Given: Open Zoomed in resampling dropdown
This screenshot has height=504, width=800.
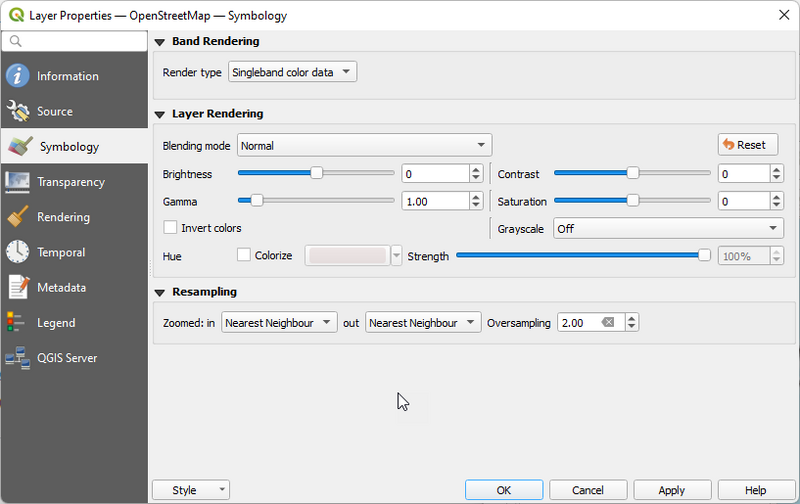Looking at the screenshot, I should click(279, 322).
